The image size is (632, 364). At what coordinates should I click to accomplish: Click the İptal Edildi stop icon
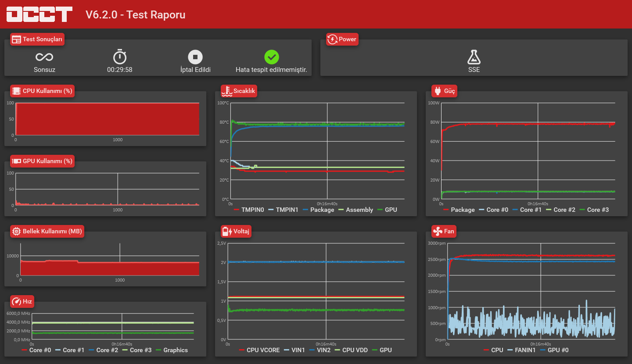click(195, 57)
